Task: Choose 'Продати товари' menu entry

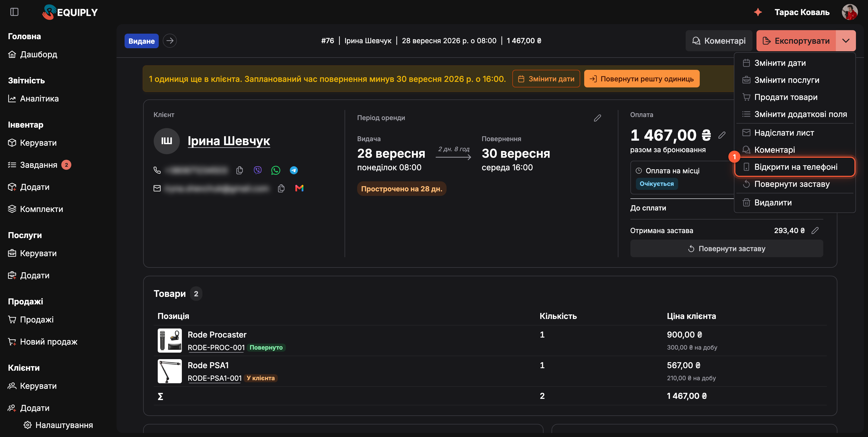Action: [795, 97]
